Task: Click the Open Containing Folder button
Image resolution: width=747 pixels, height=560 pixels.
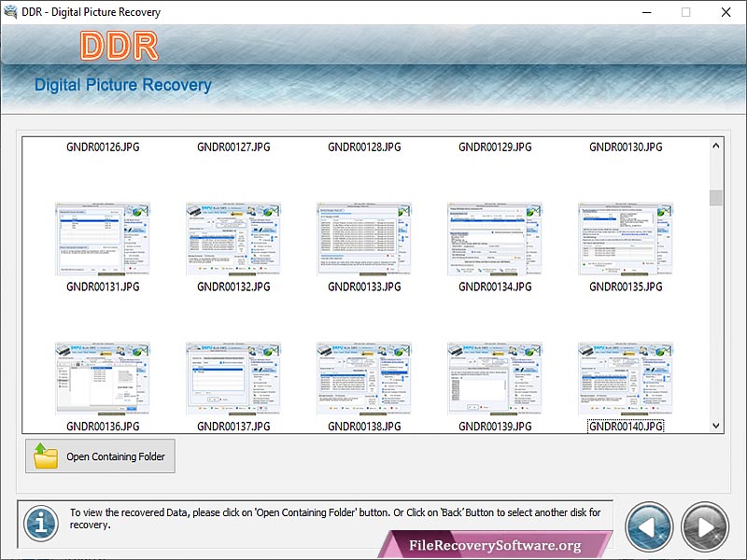Action: [x=100, y=456]
